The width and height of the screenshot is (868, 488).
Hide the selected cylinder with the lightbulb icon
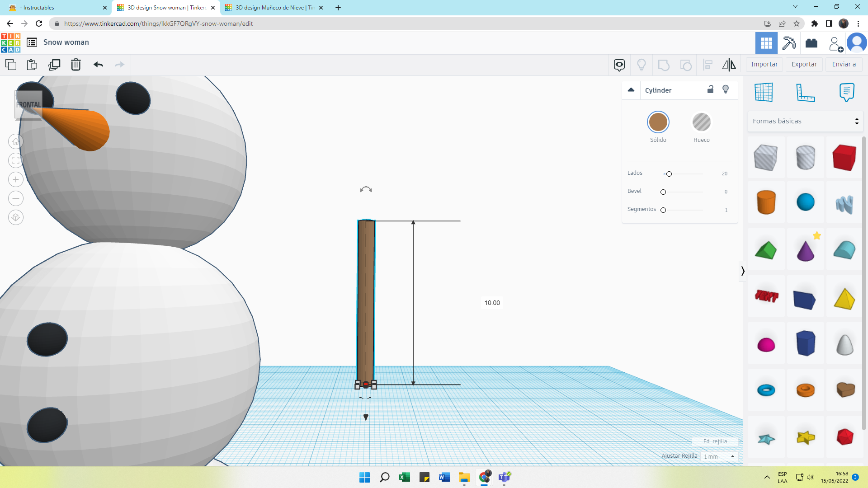click(726, 89)
